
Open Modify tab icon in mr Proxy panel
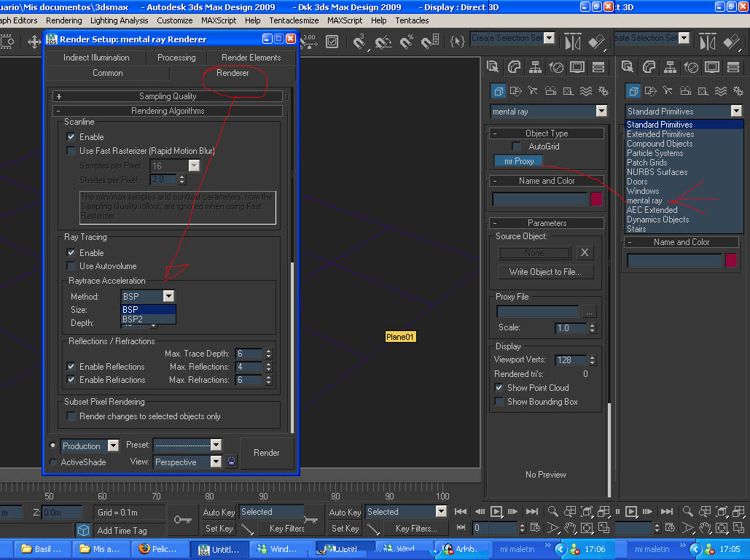pos(514,67)
